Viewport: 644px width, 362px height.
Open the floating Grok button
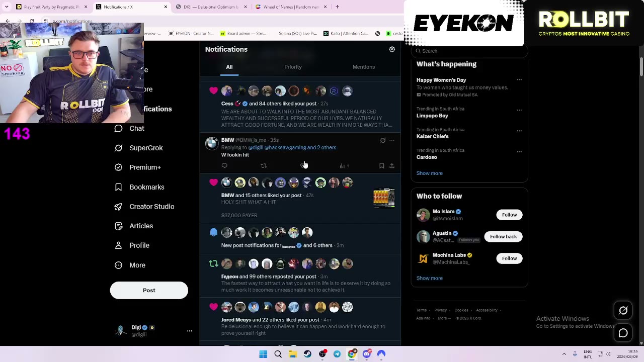click(623, 311)
